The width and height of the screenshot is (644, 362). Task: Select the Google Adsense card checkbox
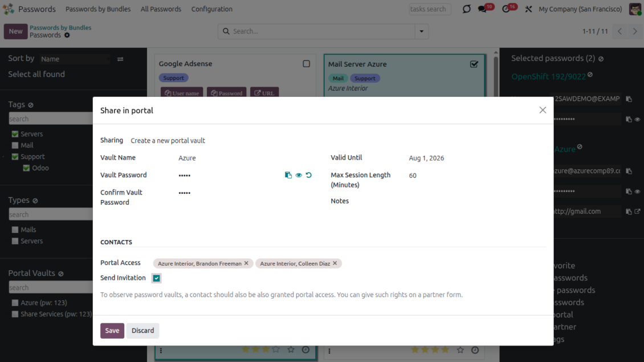(x=307, y=64)
